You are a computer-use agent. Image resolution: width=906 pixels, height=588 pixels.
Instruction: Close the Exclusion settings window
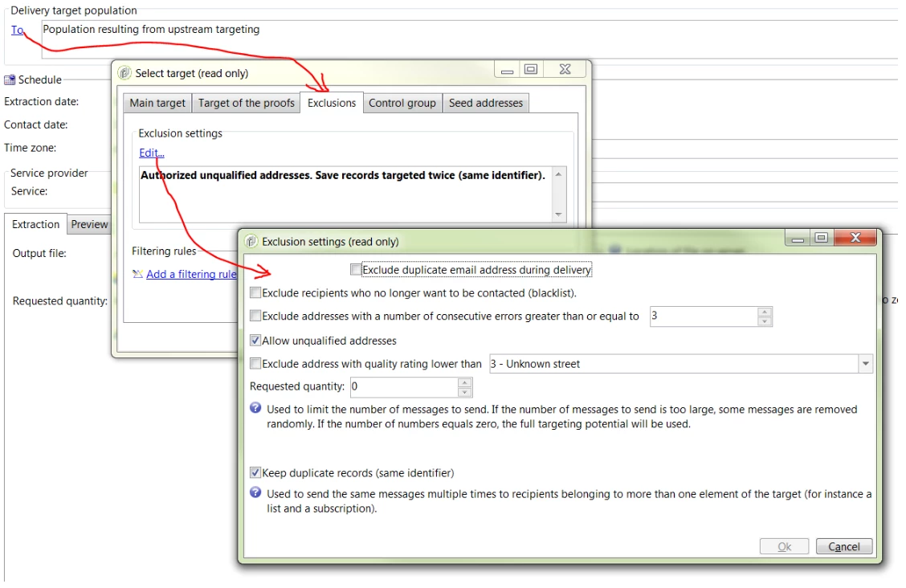[855, 238]
